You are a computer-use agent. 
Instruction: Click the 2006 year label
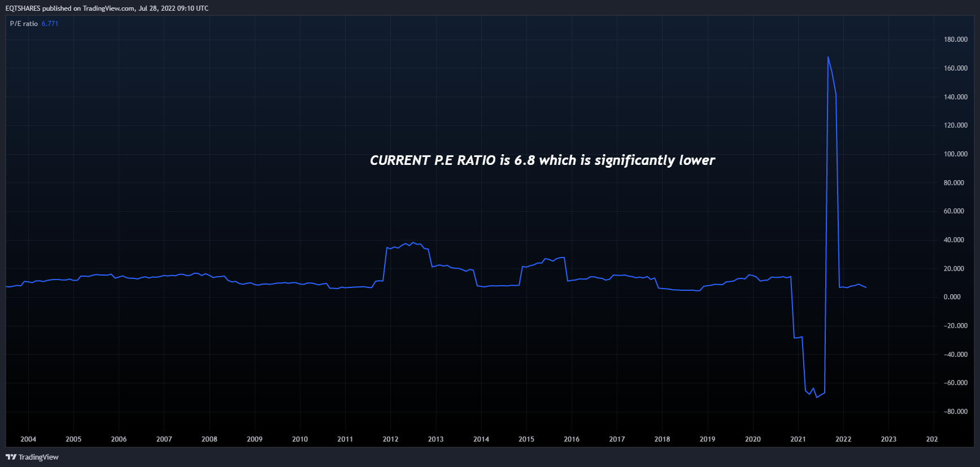click(119, 439)
